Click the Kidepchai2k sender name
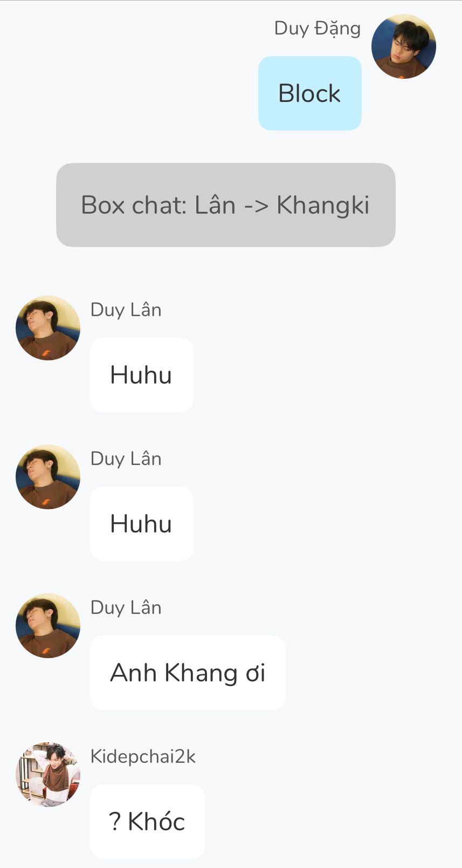 (x=143, y=756)
